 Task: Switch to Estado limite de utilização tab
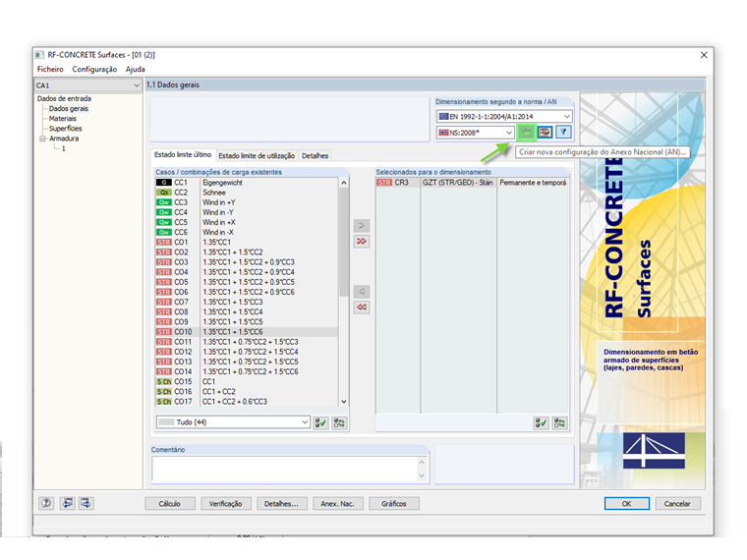(x=257, y=155)
